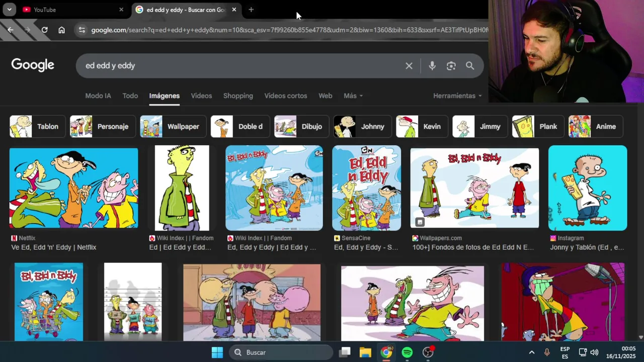
Task: Start voice search with microphone
Action: (432, 66)
